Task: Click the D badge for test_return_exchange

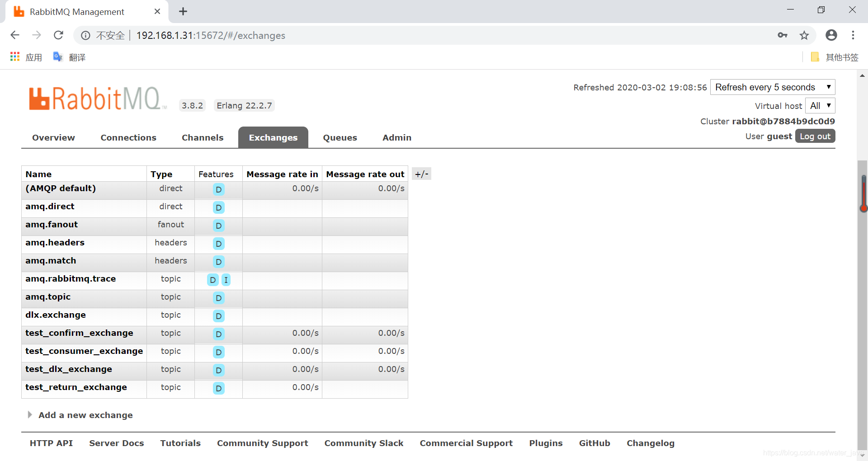Action: [219, 388]
